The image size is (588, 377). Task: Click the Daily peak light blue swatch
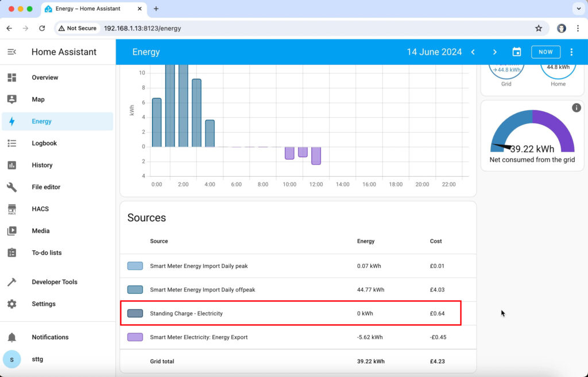pyautogui.click(x=135, y=266)
